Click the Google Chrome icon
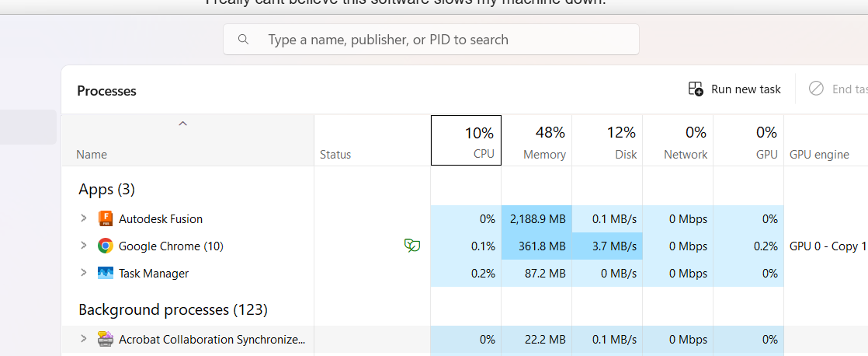The width and height of the screenshot is (868, 356). coord(106,246)
